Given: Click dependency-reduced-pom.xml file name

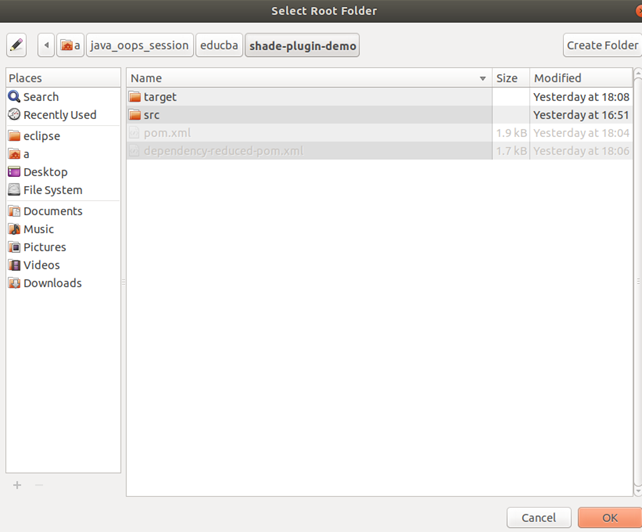Looking at the screenshot, I should click(224, 151).
